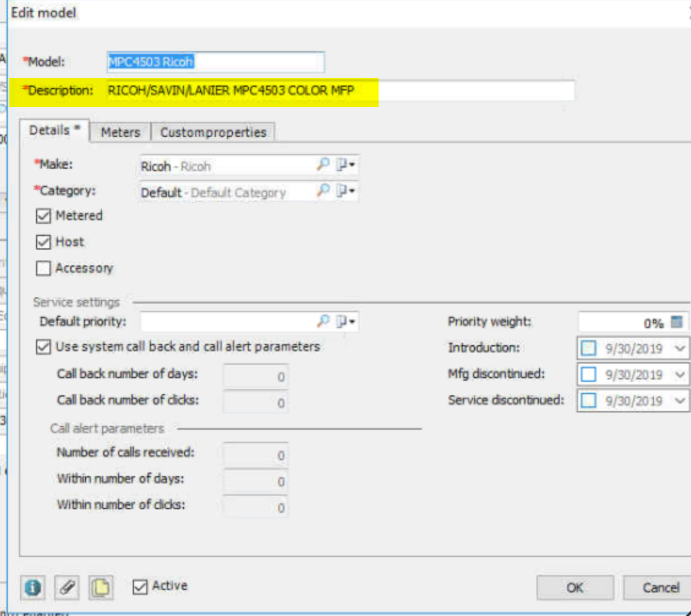Expand the Introduction date picker
The height and width of the screenshot is (616, 691).
(680, 348)
